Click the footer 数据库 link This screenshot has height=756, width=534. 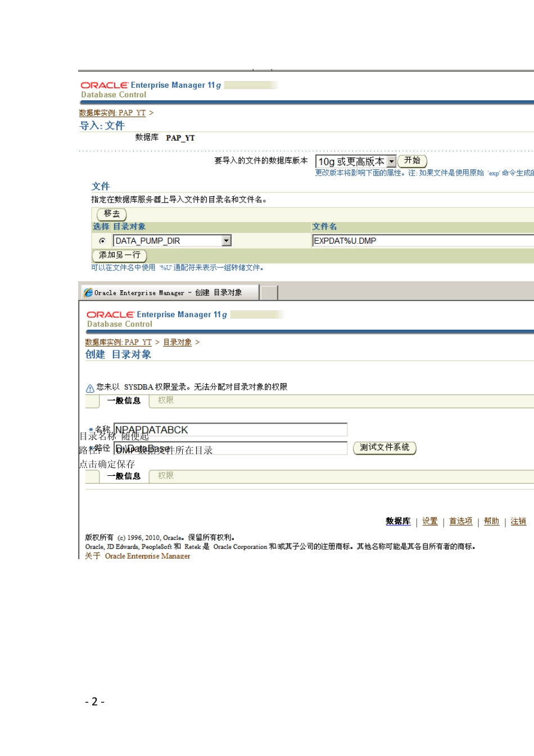click(398, 521)
